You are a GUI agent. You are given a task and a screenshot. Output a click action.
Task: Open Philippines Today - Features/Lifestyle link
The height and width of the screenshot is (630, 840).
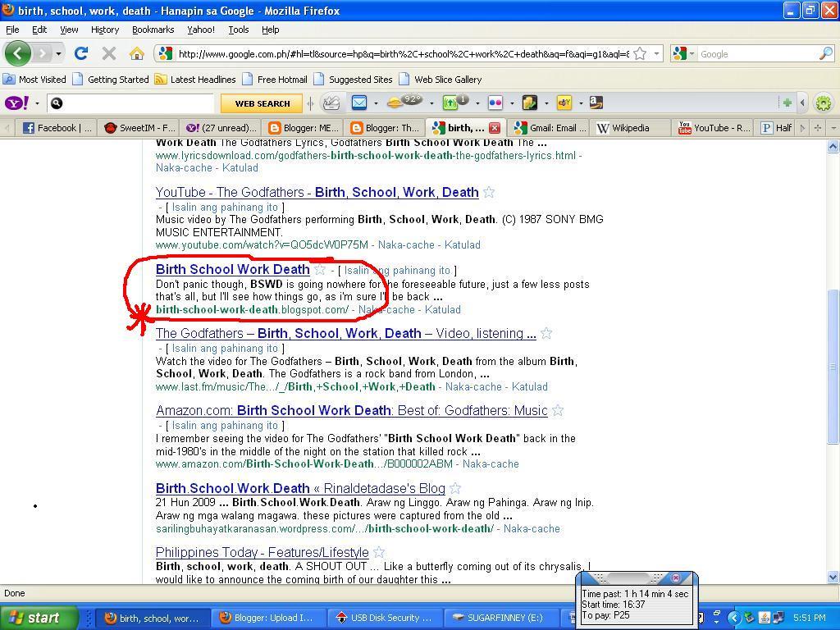click(262, 552)
